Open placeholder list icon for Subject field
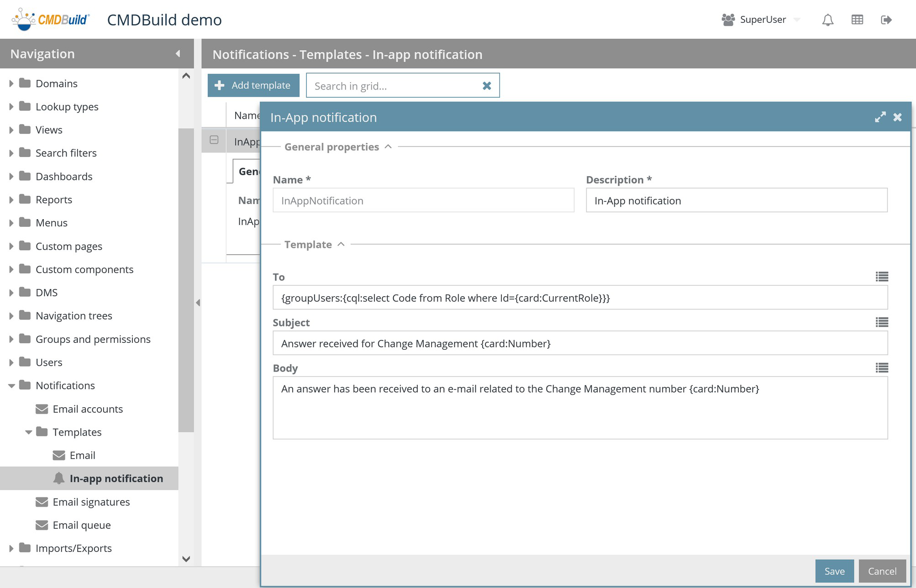The height and width of the screenshot is (588, 916). [882, 322]
